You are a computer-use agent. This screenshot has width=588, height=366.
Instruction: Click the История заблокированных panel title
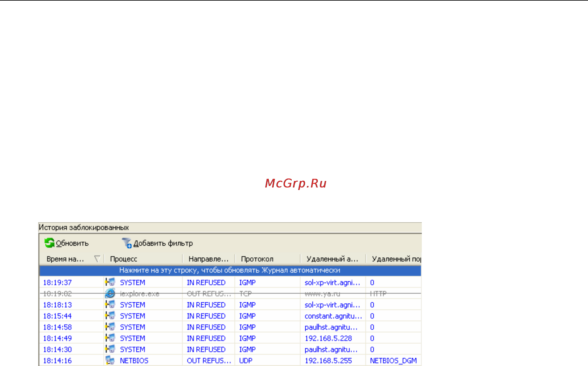tap(84, 228)
